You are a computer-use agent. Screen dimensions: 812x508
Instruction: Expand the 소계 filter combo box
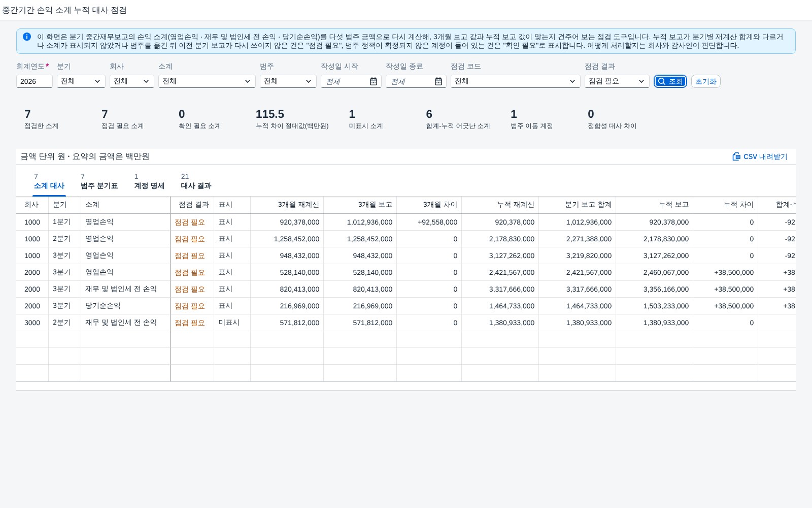pyautogui.click(x=207, y=81)
